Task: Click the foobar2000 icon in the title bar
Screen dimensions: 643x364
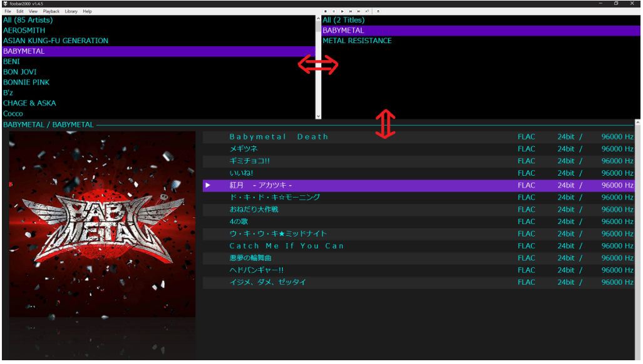Action: tap(6, 3)
